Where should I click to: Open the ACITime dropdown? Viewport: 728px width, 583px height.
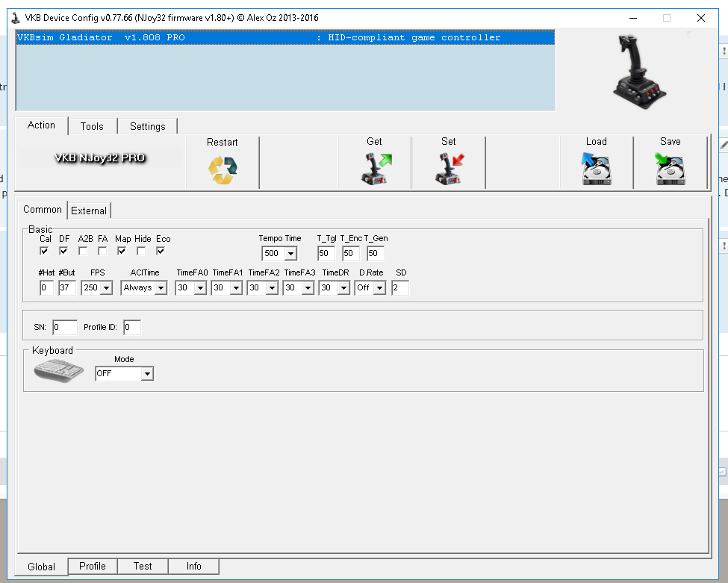coord(161,288)
